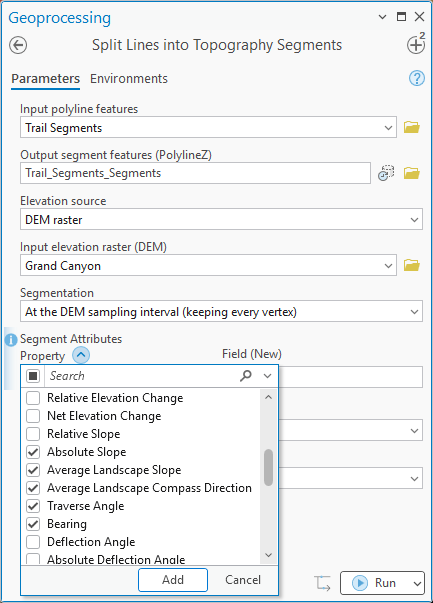Image resolution: width=433 pixels, height=603 pixels.
Task: Switch to Environments tab
Action: click(x=129, y=79)
